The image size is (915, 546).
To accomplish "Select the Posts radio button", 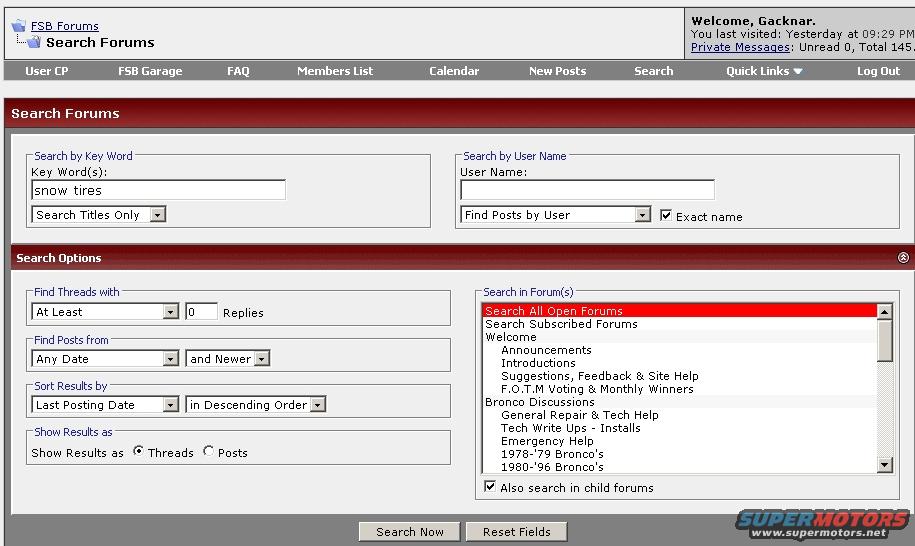I will pos(208,452).
